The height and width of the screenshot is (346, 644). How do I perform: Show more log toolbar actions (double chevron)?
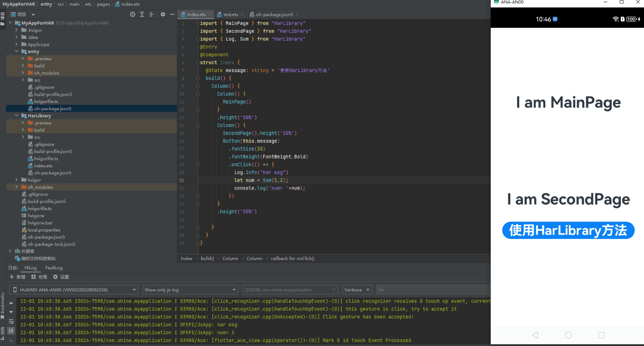11,340
